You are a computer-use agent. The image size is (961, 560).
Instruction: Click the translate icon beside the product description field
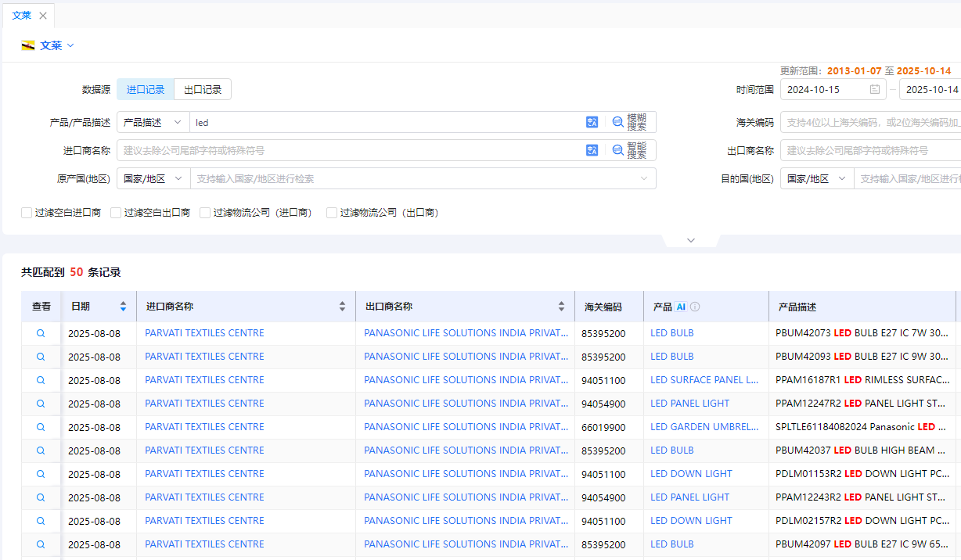(592, 122)
